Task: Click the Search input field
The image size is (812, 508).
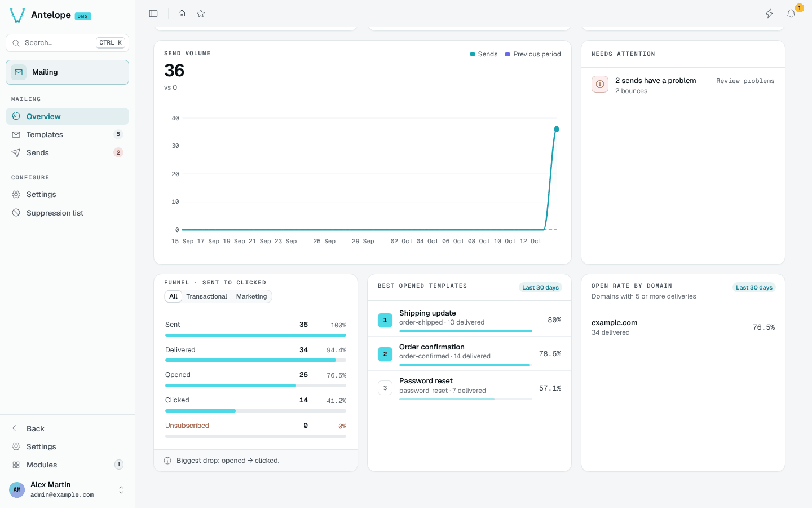Action: (67, 43)
